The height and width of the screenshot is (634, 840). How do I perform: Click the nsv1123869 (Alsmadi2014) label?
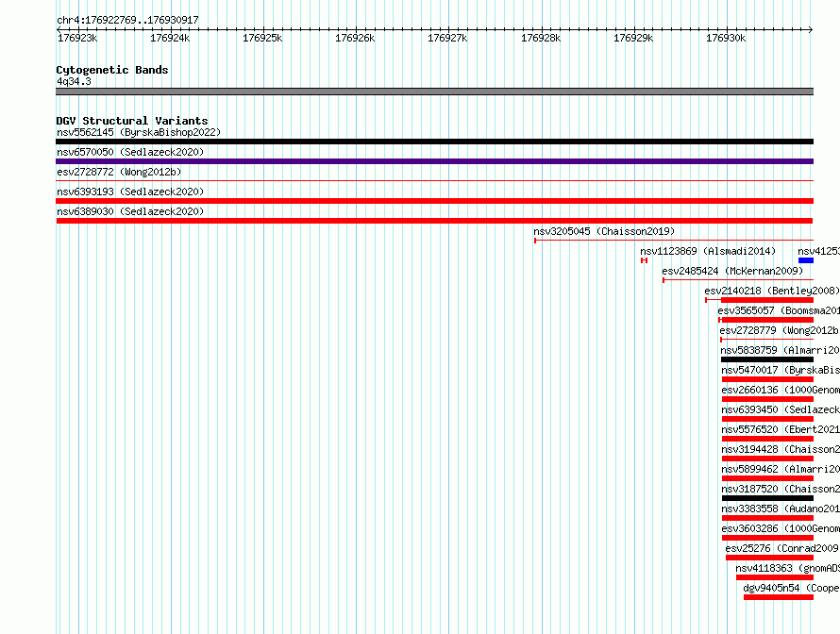708,251
